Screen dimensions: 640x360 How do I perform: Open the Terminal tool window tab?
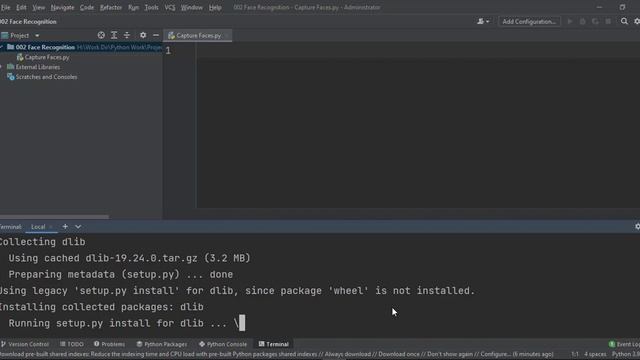click(273, 344)
